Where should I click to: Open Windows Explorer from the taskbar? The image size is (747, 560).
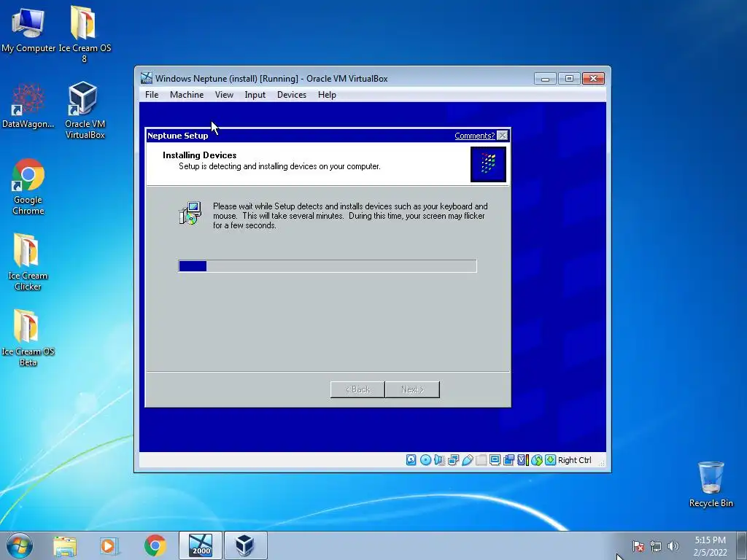[x=65, y=545]
